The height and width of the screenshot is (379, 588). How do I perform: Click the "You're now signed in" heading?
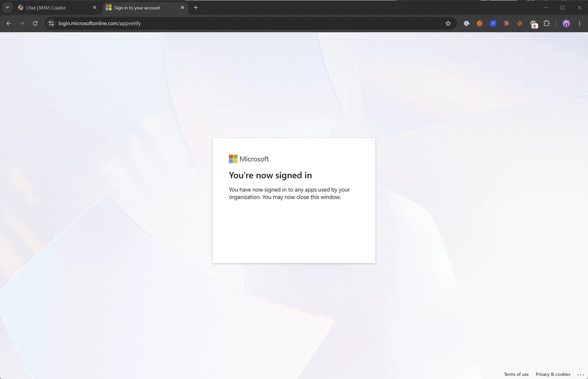coord(270,175)
